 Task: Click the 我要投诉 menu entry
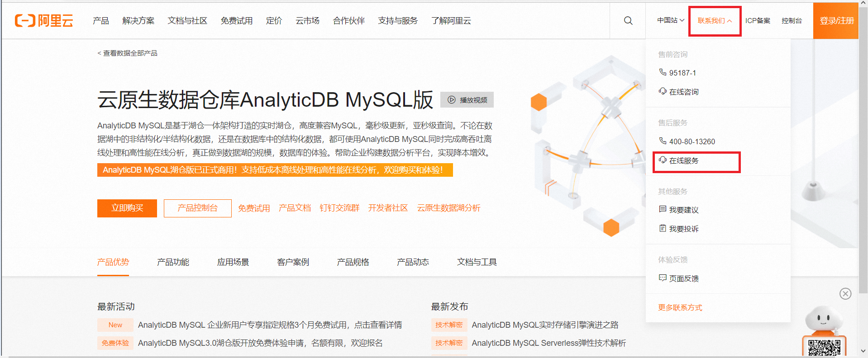click(684, 229)
